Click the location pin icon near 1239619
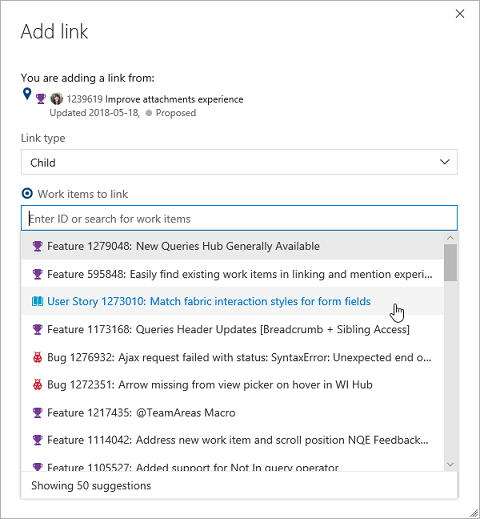Viewport: 480px width, 519px height. [x=27, y=94]
